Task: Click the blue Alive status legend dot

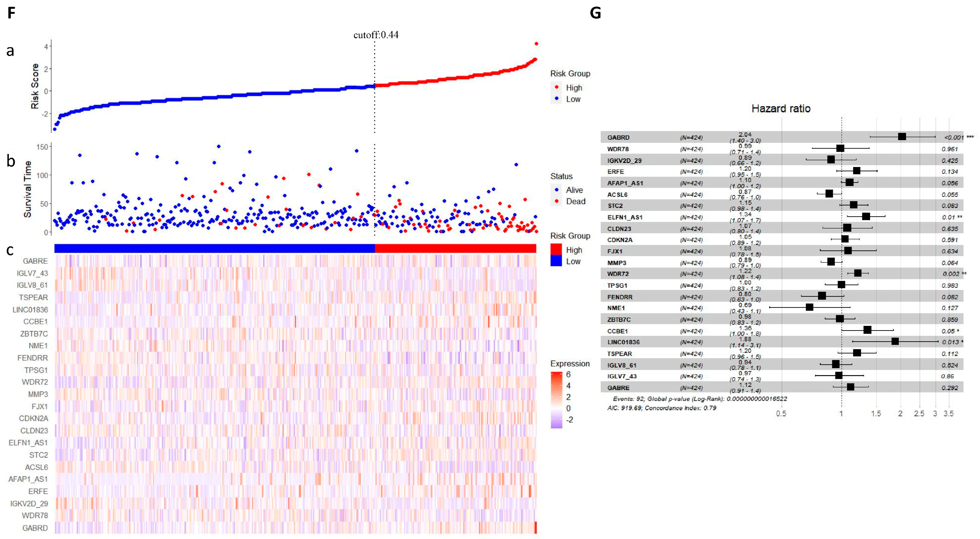Action: 557,190
